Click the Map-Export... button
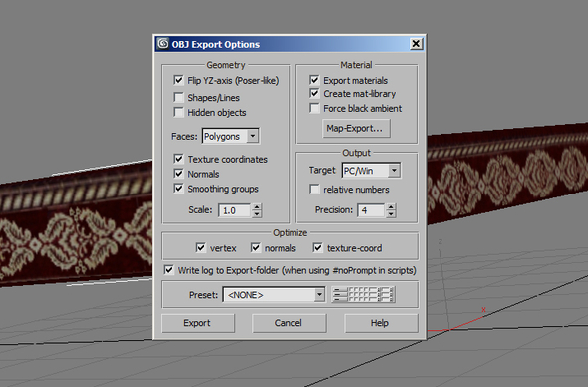Viewport: 588px width, 387px height. pyautogui.click(x=356, y=129)
